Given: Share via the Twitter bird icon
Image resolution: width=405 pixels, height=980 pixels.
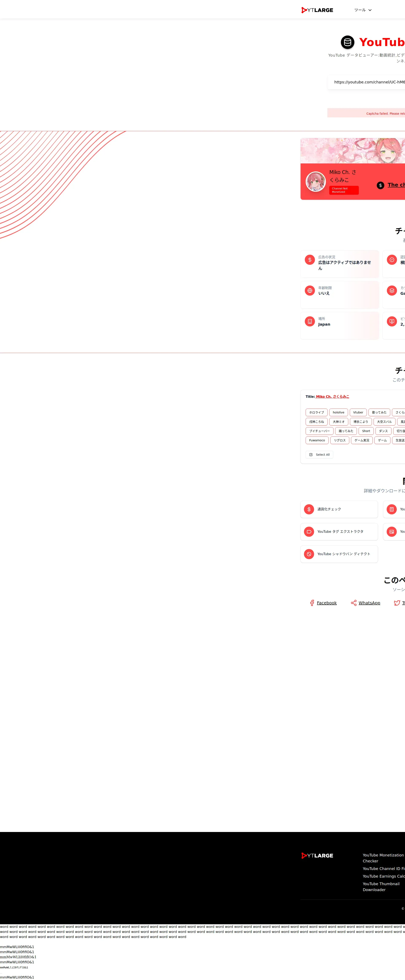Looking at the screenshot, I should pos(397,603).
